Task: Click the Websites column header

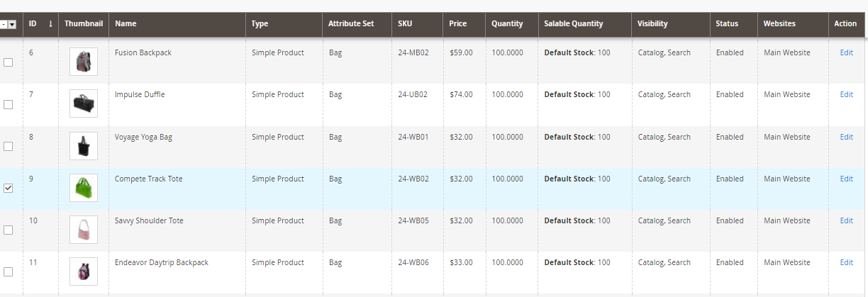Action: pos(793,24)
